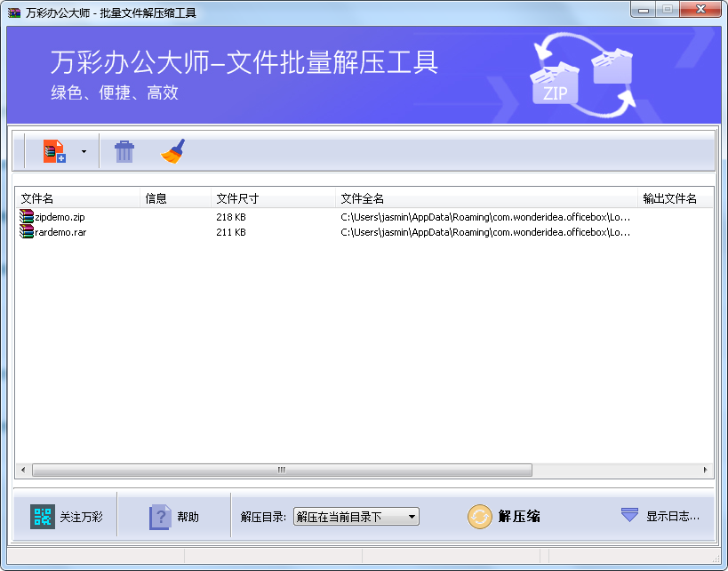728x571 pixels.
Task: Click the 文件全名 column header
Action: click(486, 199)
